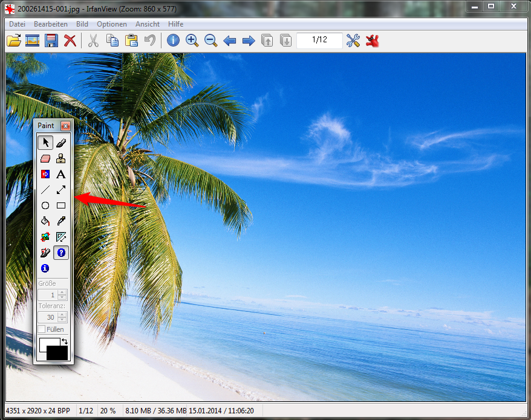This screenshot has height=420, width=531.
Task: Go to next image with right arrow
Action: (248, 40)
